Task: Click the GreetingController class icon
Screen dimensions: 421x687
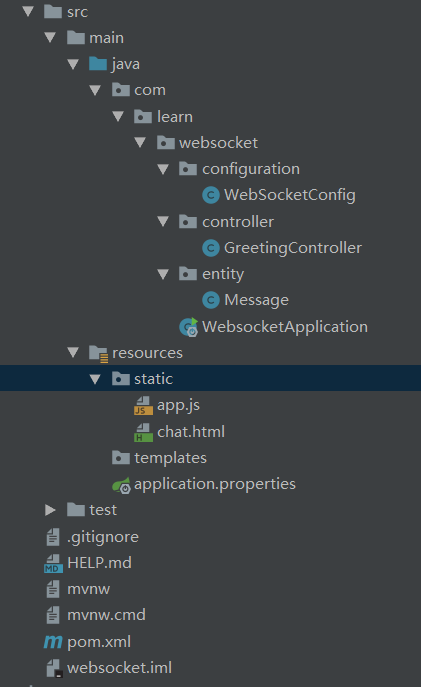Action: click(211, 248)
